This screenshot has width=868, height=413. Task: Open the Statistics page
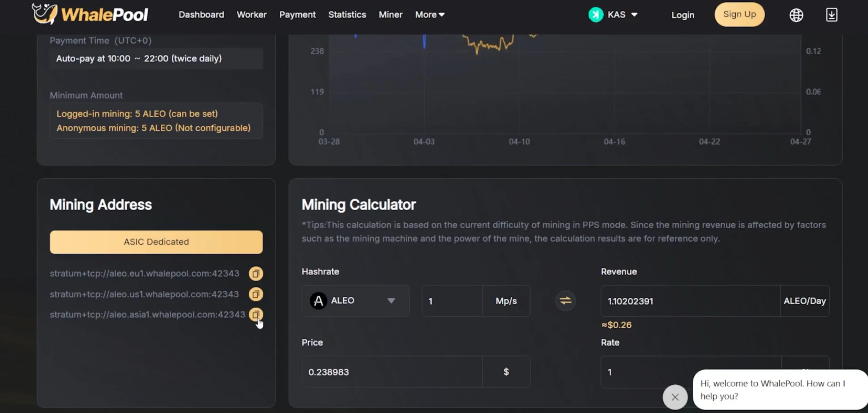tap(347, 15)
